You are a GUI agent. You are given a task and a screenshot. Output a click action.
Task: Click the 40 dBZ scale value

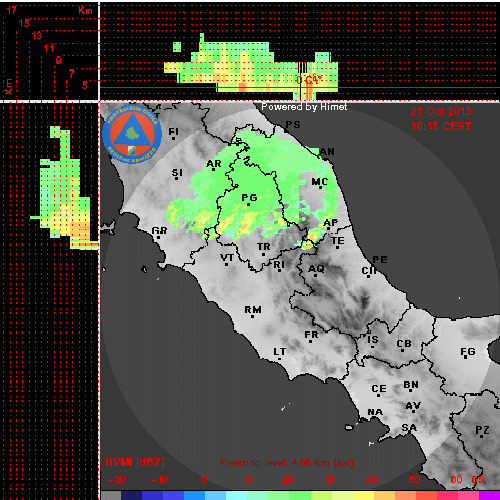point(371,480)
